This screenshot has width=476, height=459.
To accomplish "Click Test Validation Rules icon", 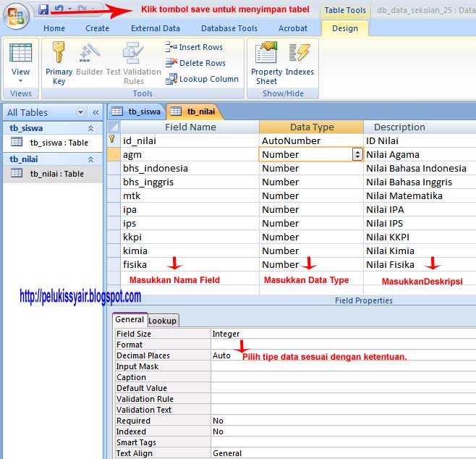I will tap(133, 53).
